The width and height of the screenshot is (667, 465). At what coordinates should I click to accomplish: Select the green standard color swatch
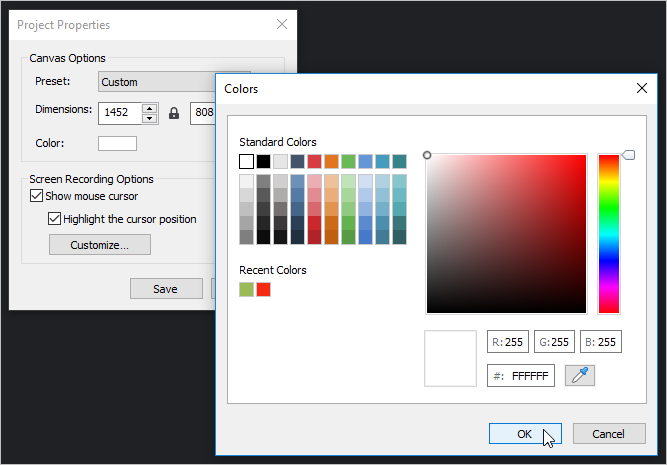[x=348, y=161]
